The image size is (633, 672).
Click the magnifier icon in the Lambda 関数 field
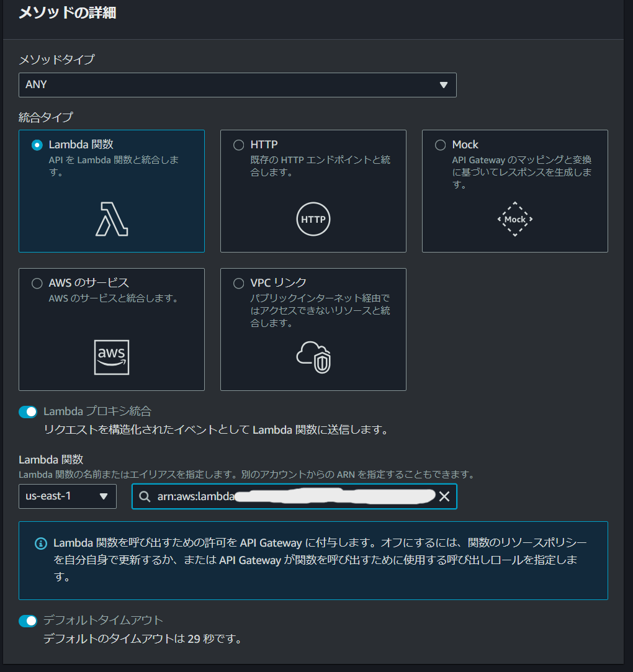[144, 496]
